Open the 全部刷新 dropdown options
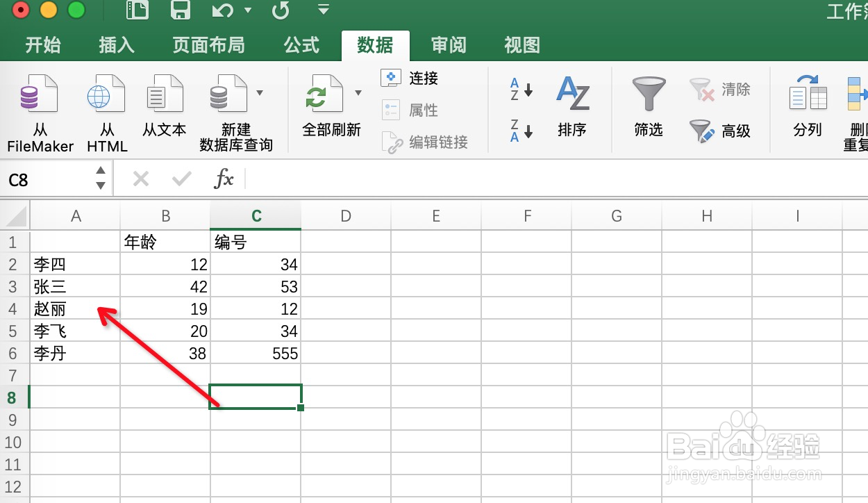Image resolution: width=868 pixels, height=503 pixels. (x=359, y=92)
